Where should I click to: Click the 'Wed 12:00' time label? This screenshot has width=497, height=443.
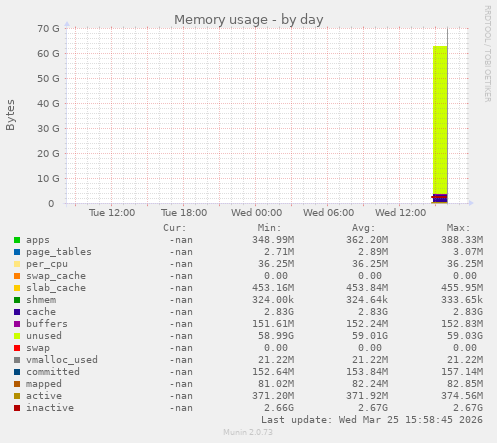(400, 213)
